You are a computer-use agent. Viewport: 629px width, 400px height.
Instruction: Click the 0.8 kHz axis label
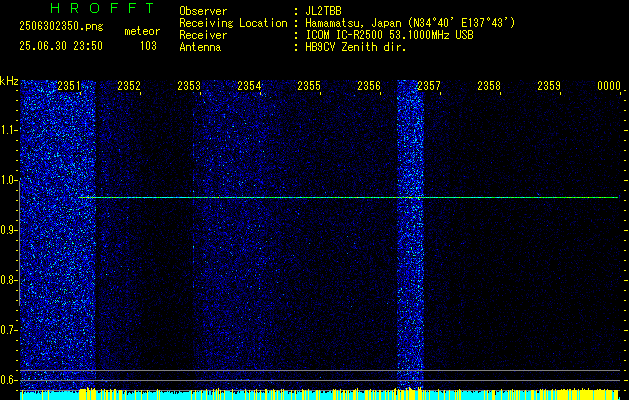[8, 280]
